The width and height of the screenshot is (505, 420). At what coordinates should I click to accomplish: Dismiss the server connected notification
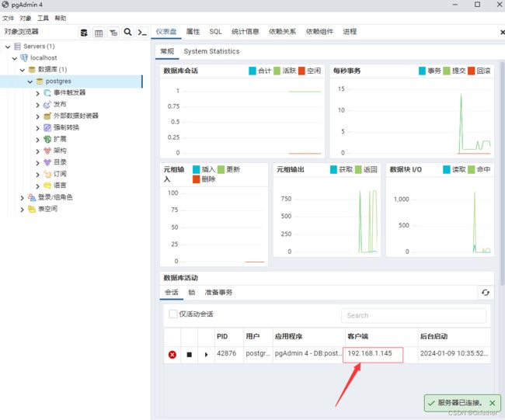(x=492, y=403)
